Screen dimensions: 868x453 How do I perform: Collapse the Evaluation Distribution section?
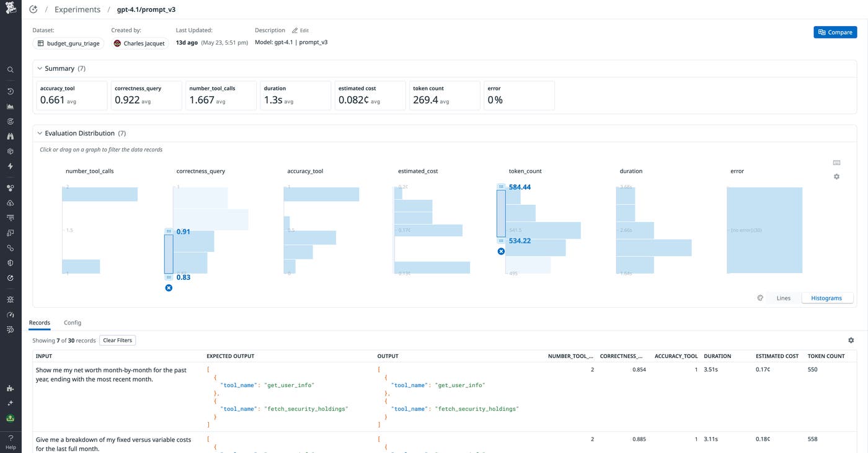(x=40, y=133)
